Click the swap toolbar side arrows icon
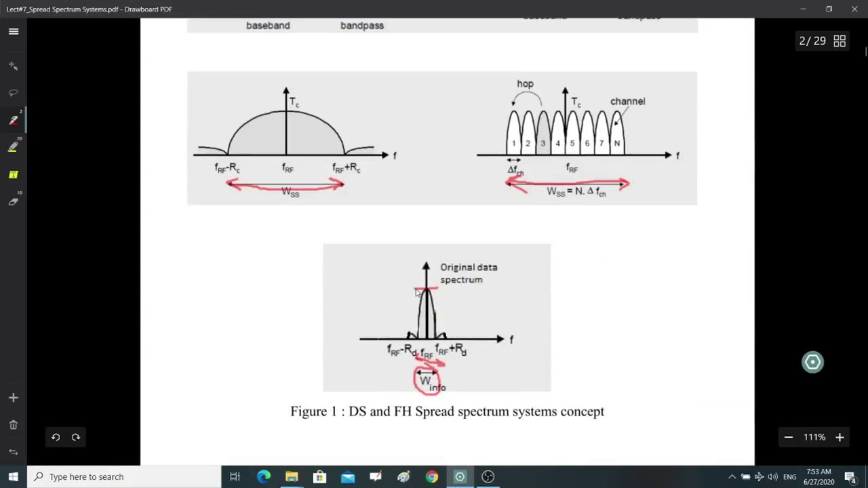Screen dimensions: 868x488 click(x=14, y=452)
